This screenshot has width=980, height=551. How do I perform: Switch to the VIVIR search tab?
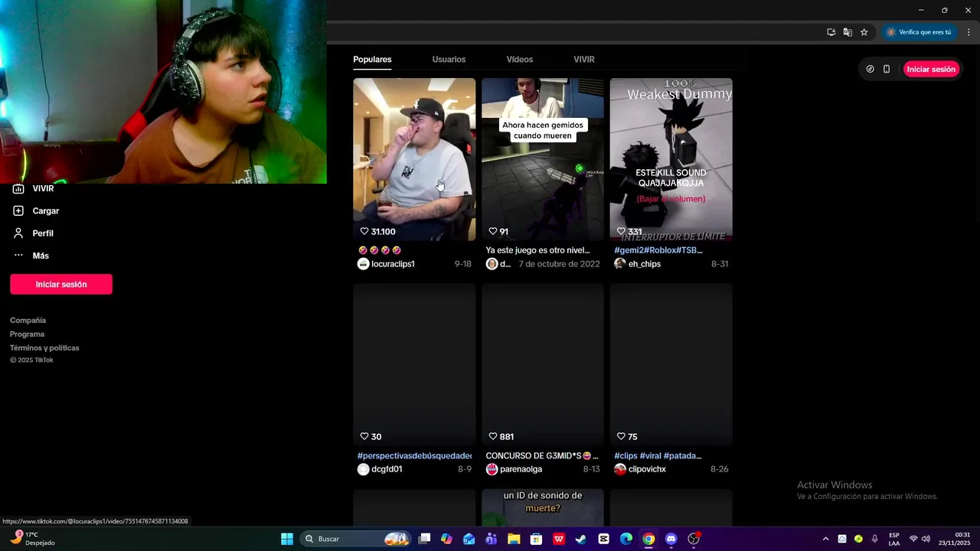click(x=584, y=60)
